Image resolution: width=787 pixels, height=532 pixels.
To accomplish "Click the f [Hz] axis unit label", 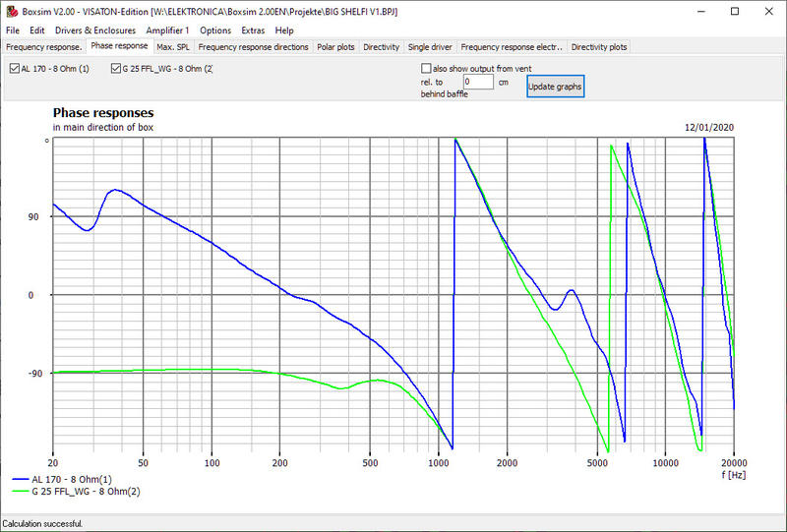I will coord(734,474).
